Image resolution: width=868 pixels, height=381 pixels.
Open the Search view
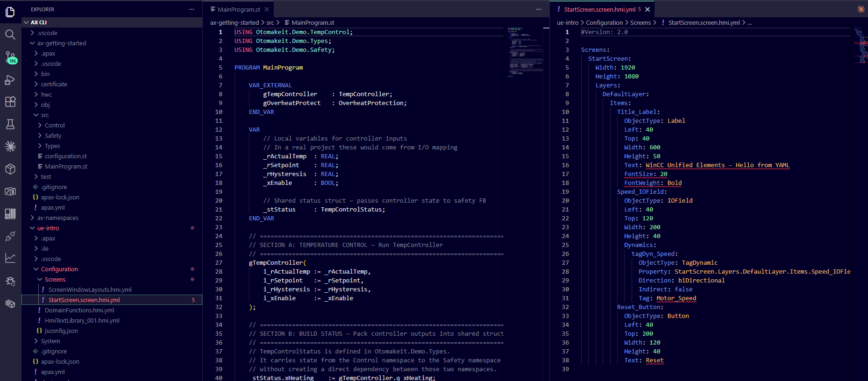coord(10,35)
